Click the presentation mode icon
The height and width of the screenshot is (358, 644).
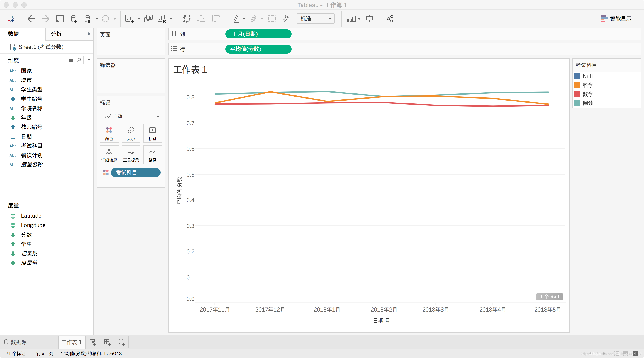pos(369,19)
